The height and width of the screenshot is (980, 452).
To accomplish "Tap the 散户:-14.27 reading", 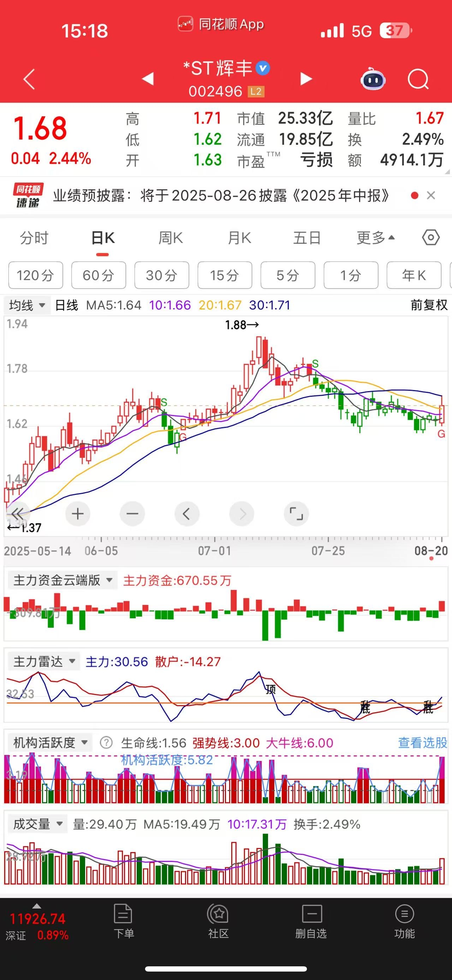I will tap(188, 662).
